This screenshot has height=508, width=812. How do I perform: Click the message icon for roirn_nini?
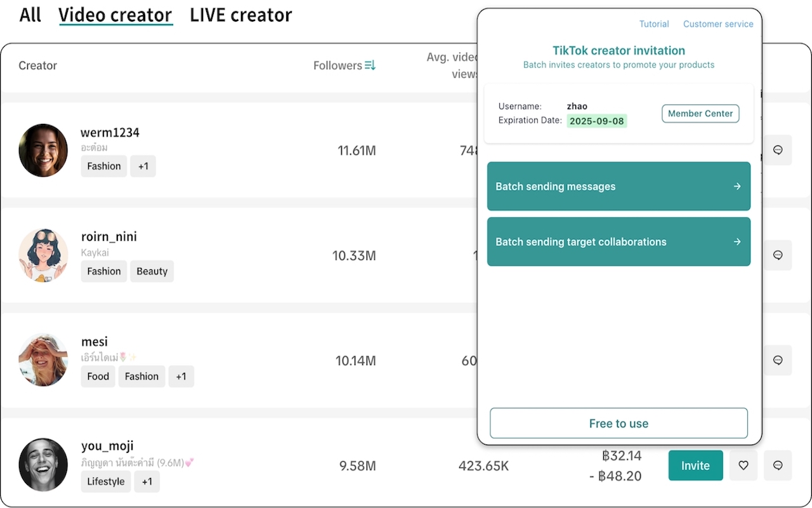pyautogui.click(x=778, y=255)
